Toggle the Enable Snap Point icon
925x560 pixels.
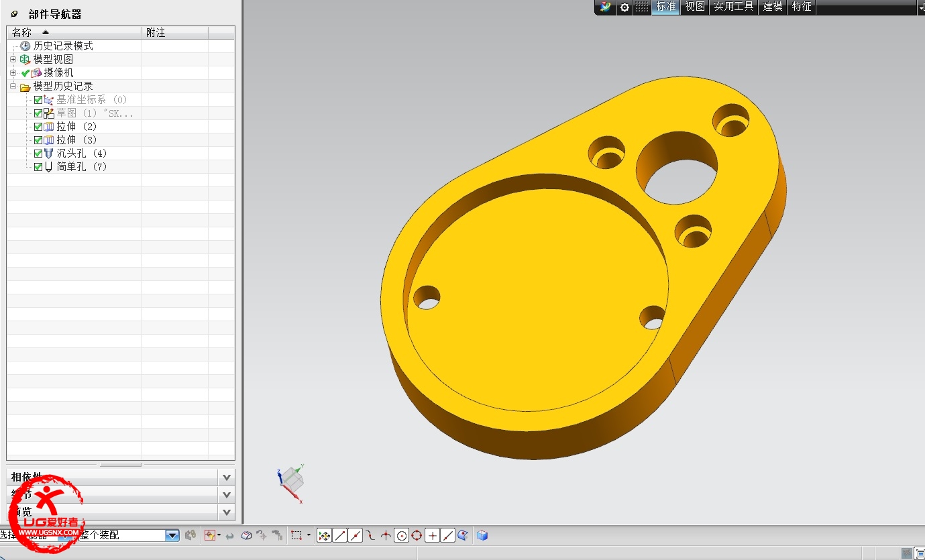324,535
